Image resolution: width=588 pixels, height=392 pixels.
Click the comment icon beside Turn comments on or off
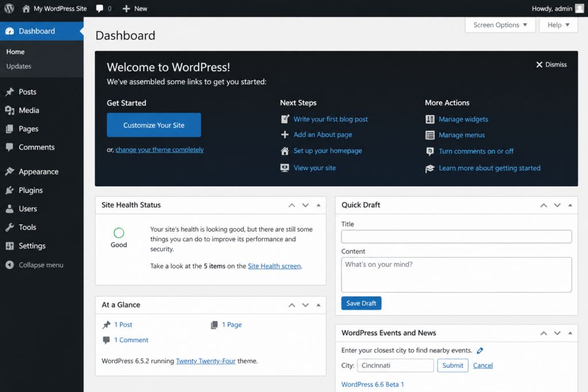[430, 152]
